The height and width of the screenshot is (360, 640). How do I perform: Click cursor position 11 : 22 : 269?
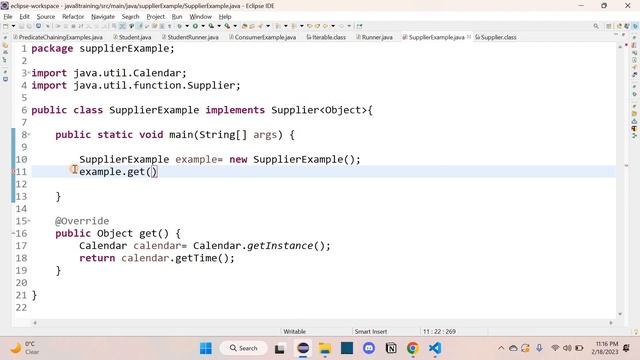(x=439, y=331)
